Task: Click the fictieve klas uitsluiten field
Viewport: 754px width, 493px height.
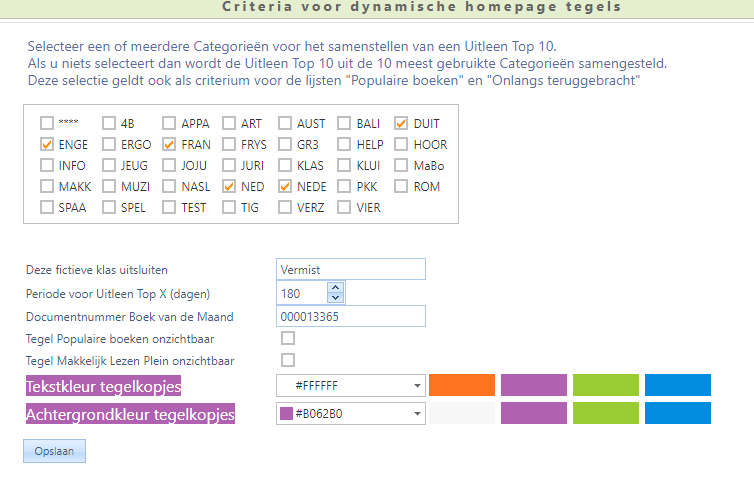Action: point(351,269)
